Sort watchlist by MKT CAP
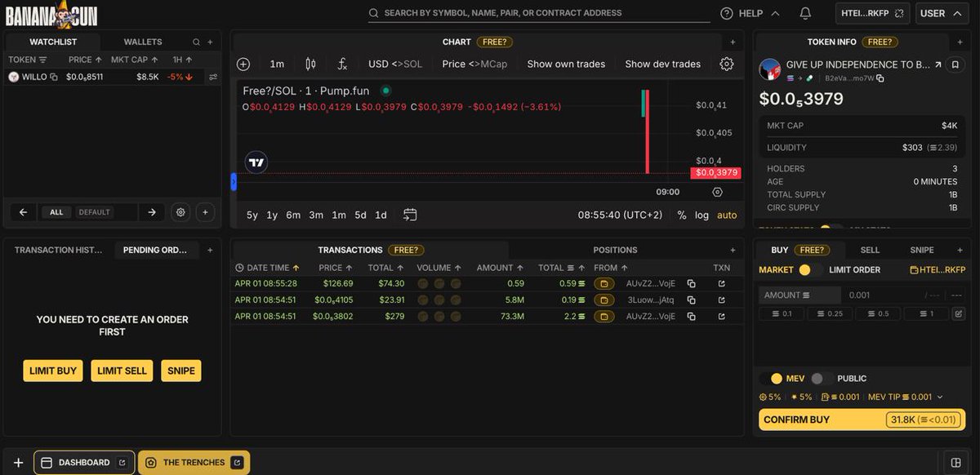Image resolution: width=980 pixels, height=475 pixels. click(133, 60)
